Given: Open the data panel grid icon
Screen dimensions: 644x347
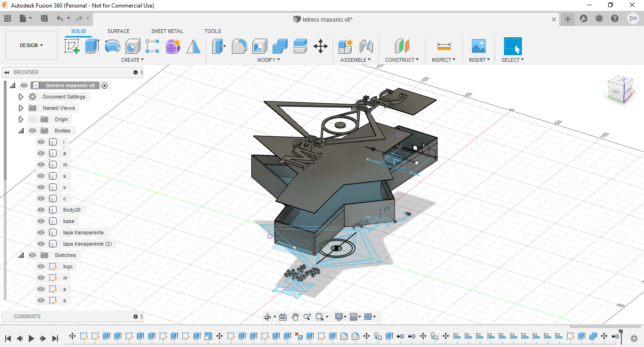Looking at the screenshot, I should point(7,18).
